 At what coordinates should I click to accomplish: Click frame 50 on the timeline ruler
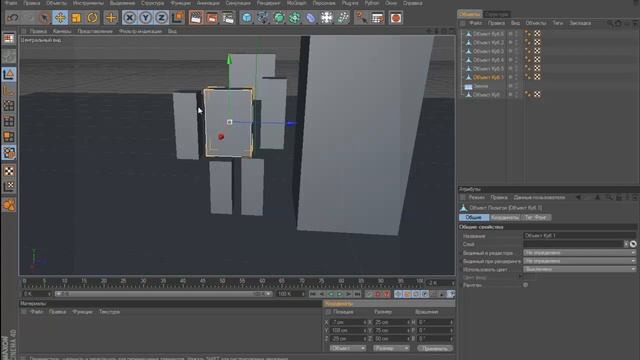pyautogui.click(x=222, y=281)
